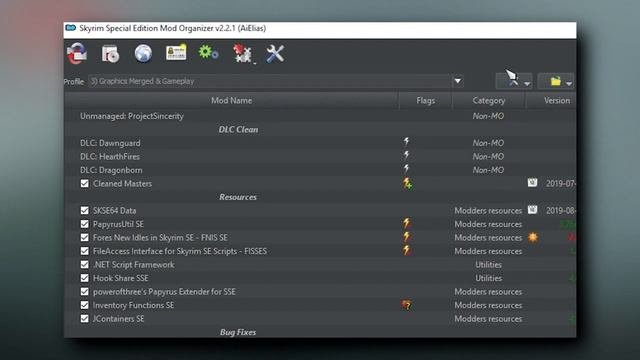
Task: Select Unmanaged: ProjectSincerity row
Action: pyautogui.click(x=320, y=116)
